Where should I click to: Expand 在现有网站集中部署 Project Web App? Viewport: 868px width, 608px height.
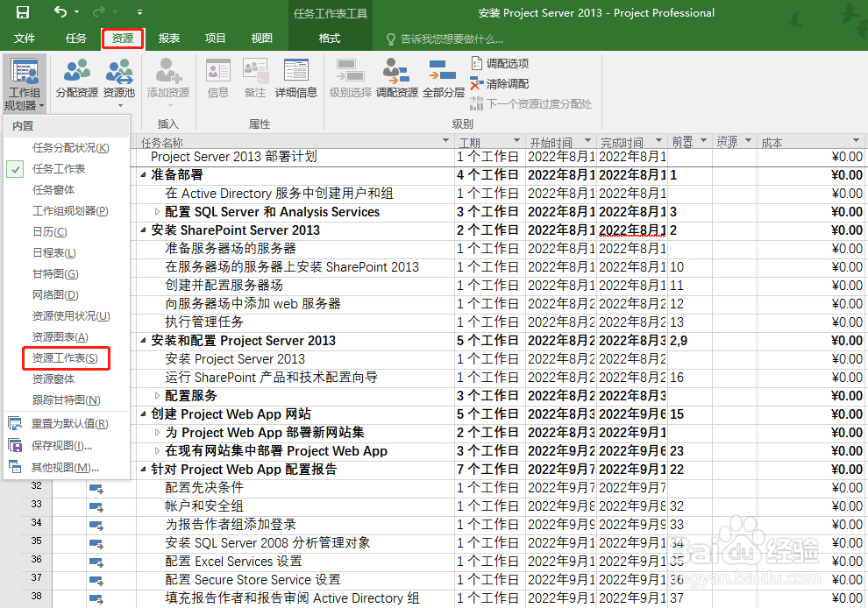click(x=157, y=451)
